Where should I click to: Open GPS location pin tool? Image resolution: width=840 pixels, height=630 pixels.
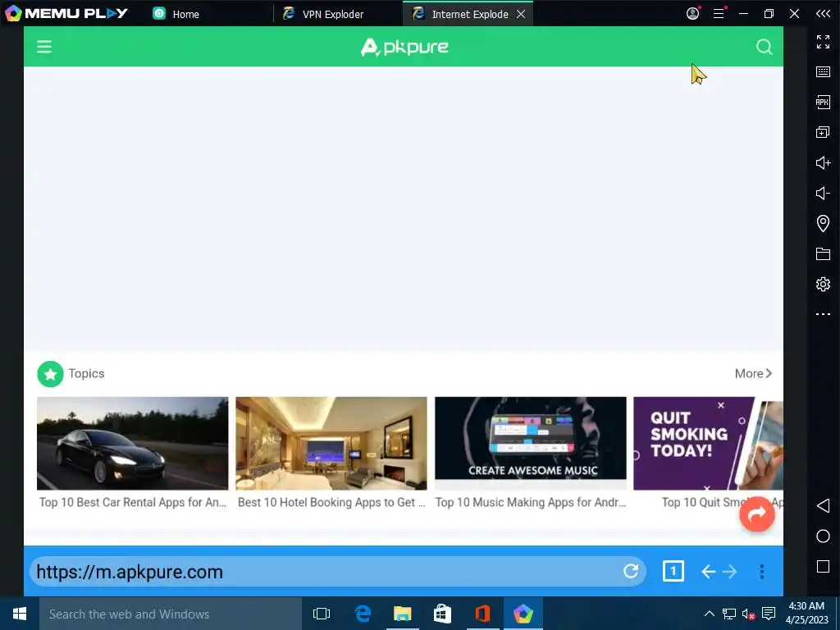pyautogui.click(x=823, y=223)
